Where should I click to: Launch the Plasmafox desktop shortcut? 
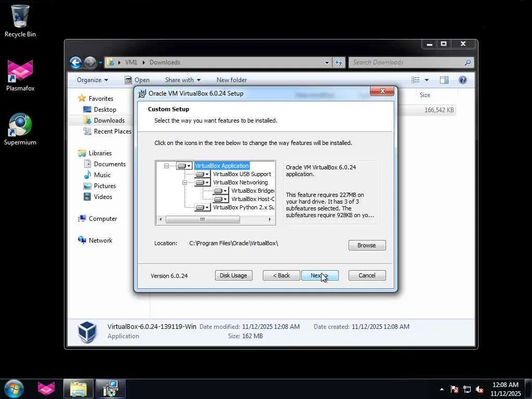20,75
